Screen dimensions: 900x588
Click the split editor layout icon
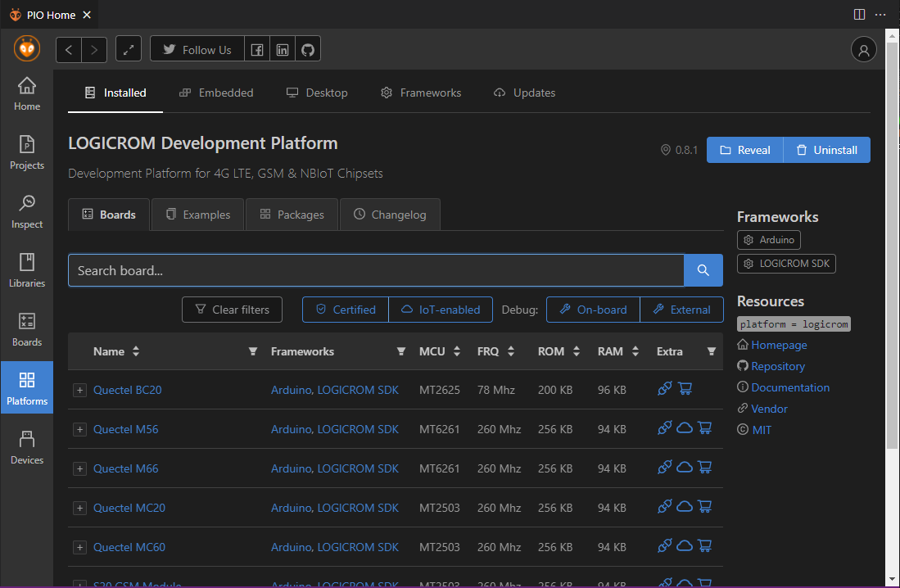[x=859, y=15]
